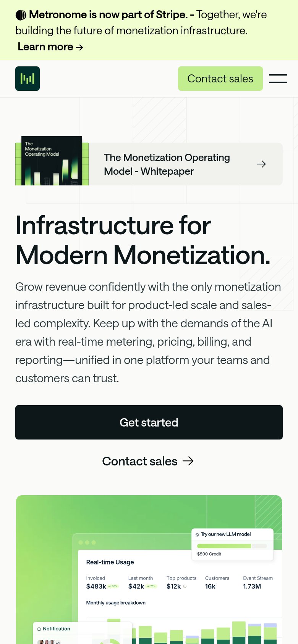Click the Get started button
This screenshot has height=644, width=298.
[x=149, y=422]
